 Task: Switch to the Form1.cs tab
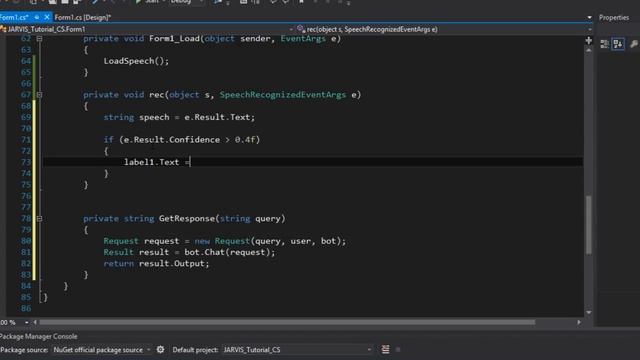click(14, 17)
